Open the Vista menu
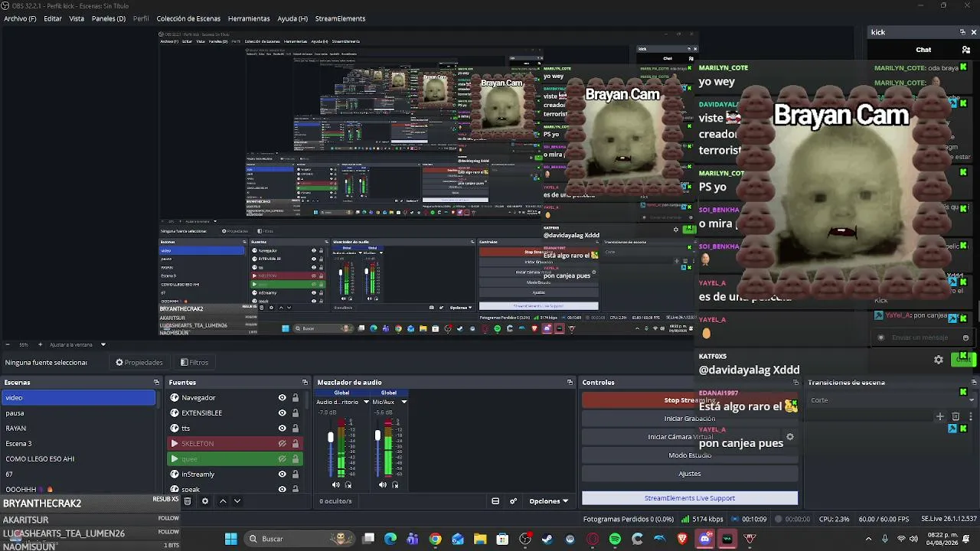This screenshot has width=980, height=551. click(77, 18)
